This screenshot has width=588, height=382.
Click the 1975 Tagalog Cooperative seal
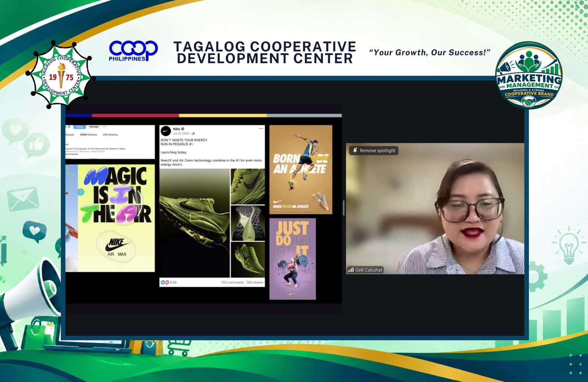click(61, 75)
